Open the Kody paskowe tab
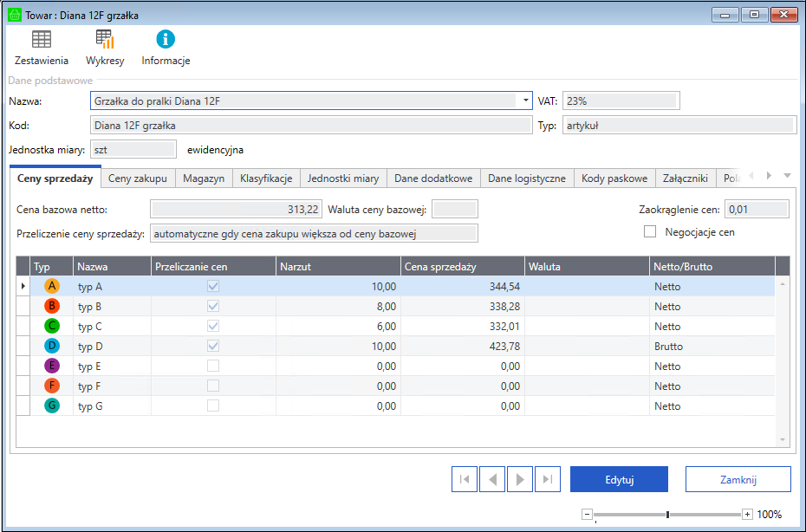 (614, 178)
